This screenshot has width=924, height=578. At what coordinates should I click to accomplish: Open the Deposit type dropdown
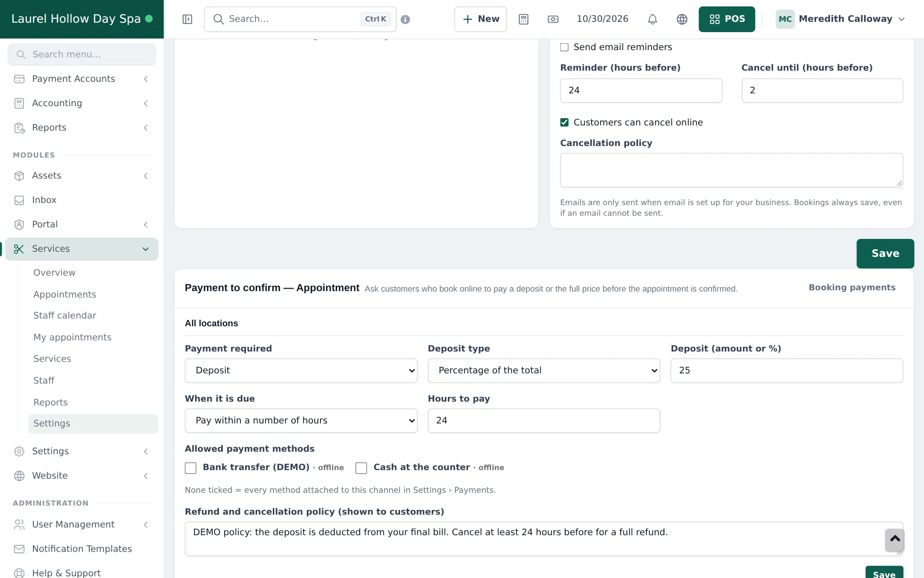pyautogui.click(x=544, y=370)
